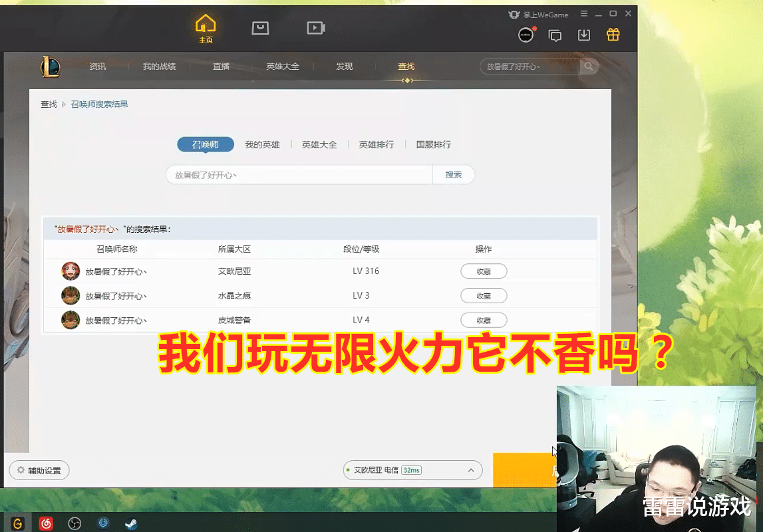
Task: Open OBS Studio in taskbar
Action: click(x=75, y=523)
